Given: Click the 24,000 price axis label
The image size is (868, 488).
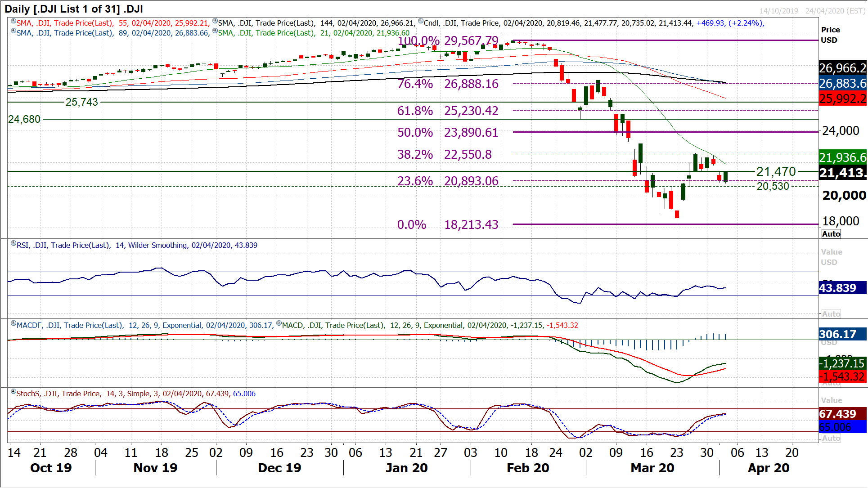Looking at the screenshot, I should (x=841, y=131).
